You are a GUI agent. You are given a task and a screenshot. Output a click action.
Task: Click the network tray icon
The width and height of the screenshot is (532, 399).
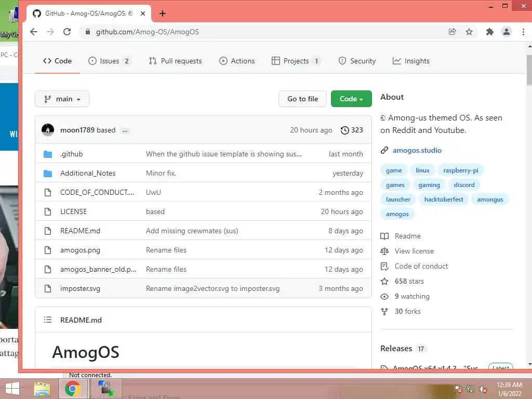(471, 389)
